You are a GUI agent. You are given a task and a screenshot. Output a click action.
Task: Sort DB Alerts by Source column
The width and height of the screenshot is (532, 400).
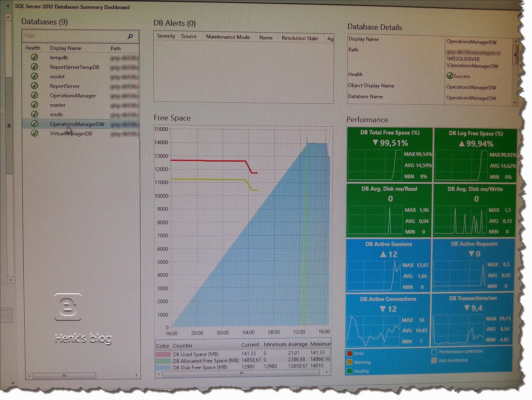[189, 36]
